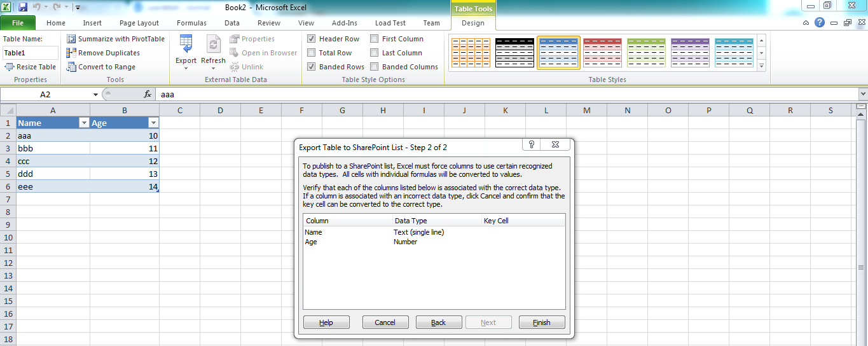Click the Excel Help question mark icon
868x346 pixels.
point(820,22)
